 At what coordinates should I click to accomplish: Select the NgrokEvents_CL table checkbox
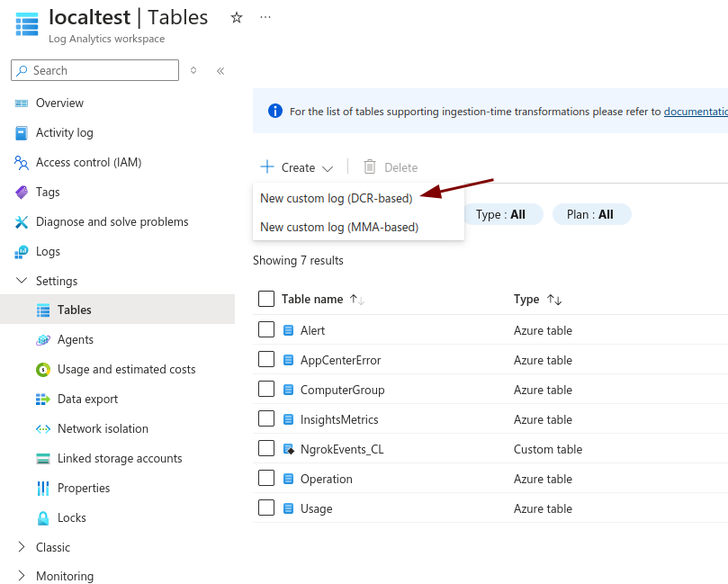click(266, 448)
